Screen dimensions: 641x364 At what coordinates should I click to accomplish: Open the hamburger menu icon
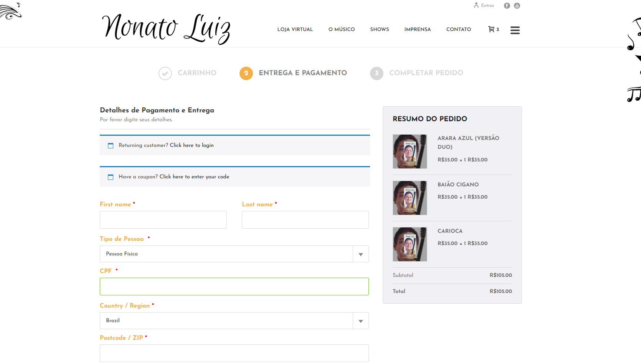[x=515, y=30]
